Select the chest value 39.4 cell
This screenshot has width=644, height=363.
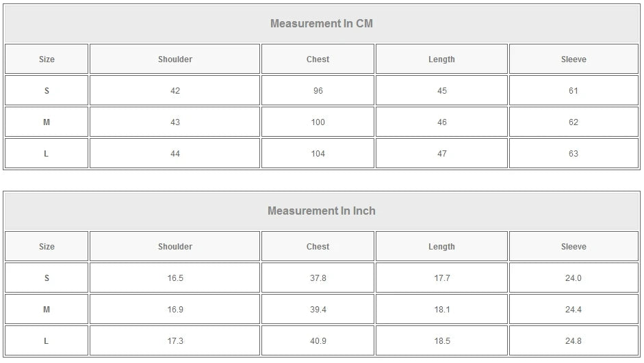pyautogui.click(x=318, y=310)
